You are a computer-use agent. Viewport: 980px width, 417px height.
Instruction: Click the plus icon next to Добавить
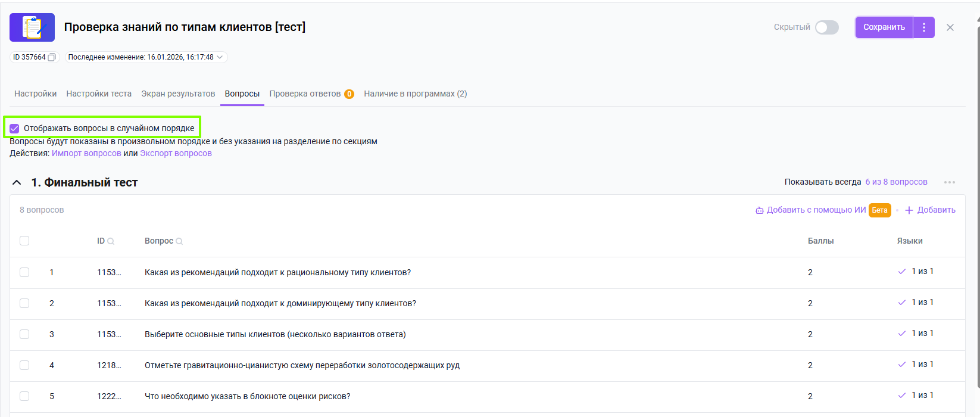909,210
